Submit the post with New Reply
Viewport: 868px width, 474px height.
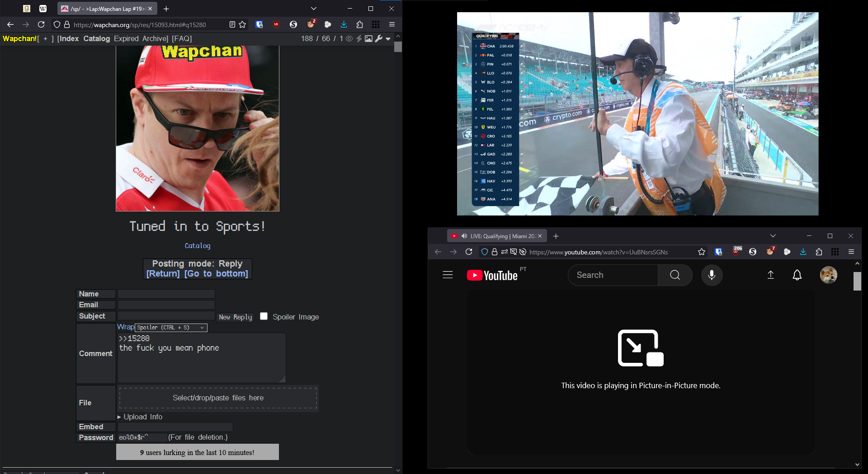(x=235, y=317)
